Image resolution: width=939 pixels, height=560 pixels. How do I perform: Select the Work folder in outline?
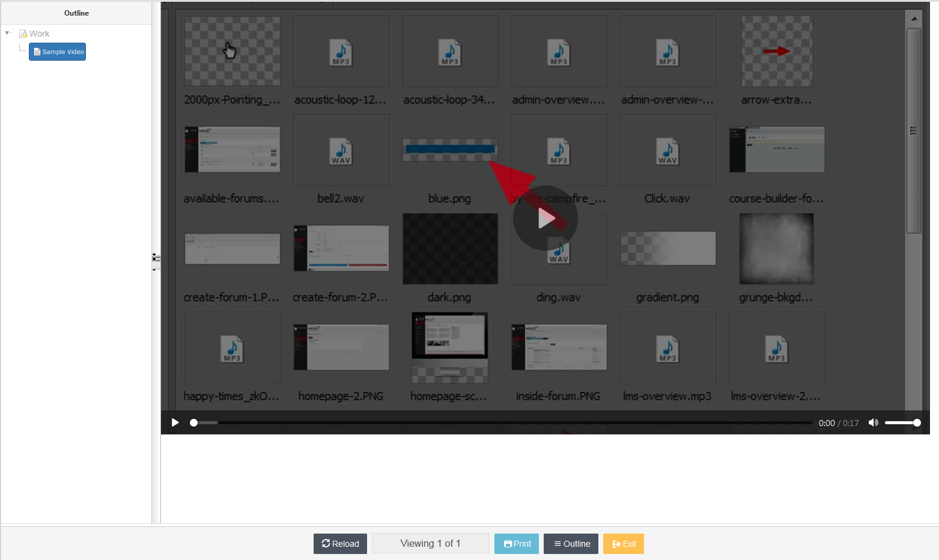click(34, 34)
